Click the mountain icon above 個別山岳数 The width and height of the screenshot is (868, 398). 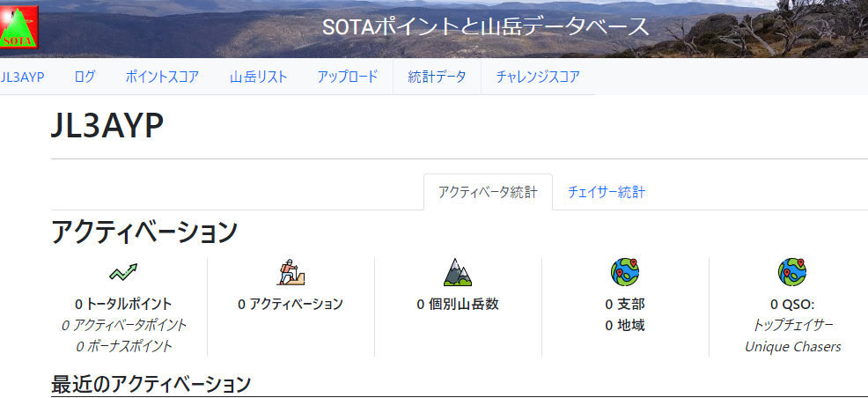click(x=458, y=272)
